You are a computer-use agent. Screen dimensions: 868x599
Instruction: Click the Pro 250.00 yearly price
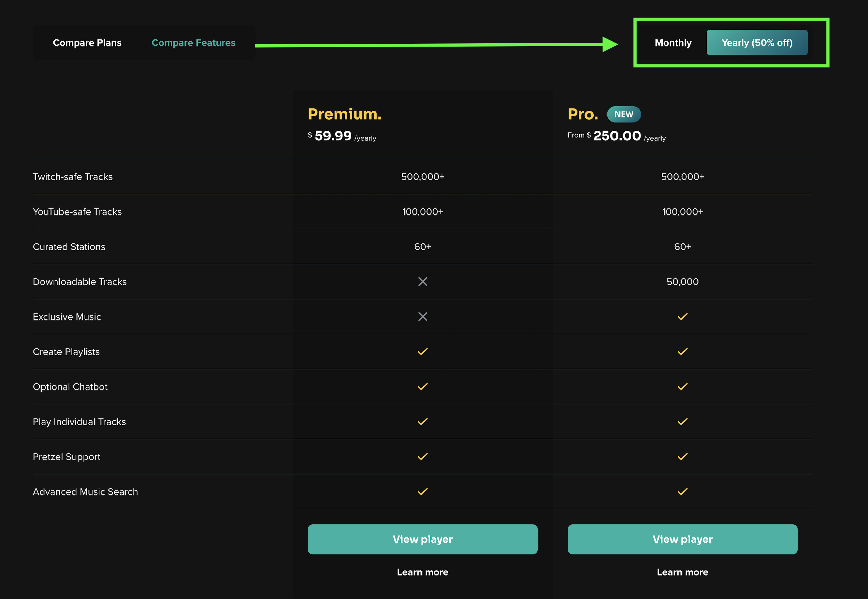pos(617,136)
